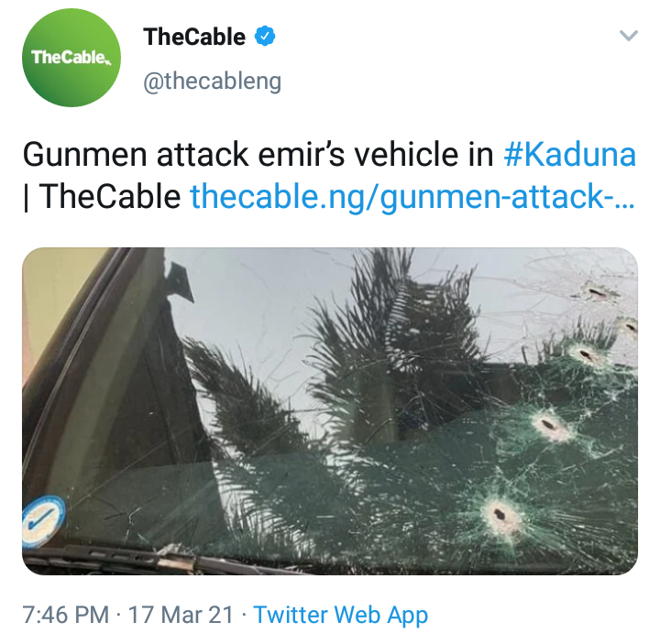Click the 17 Mar 21 date
Image resolution: width=660 pixels, height=644 pixels.
pos(181,615)
